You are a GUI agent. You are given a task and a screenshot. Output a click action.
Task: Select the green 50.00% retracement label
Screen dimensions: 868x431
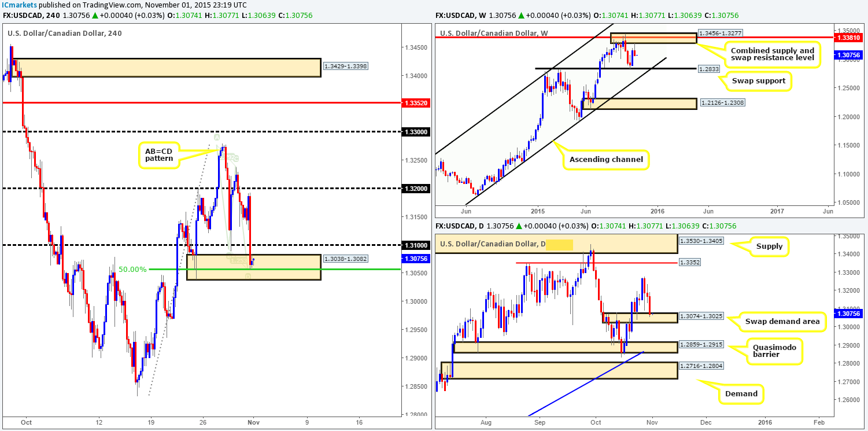pyautogui.click(x=132, y=270)
